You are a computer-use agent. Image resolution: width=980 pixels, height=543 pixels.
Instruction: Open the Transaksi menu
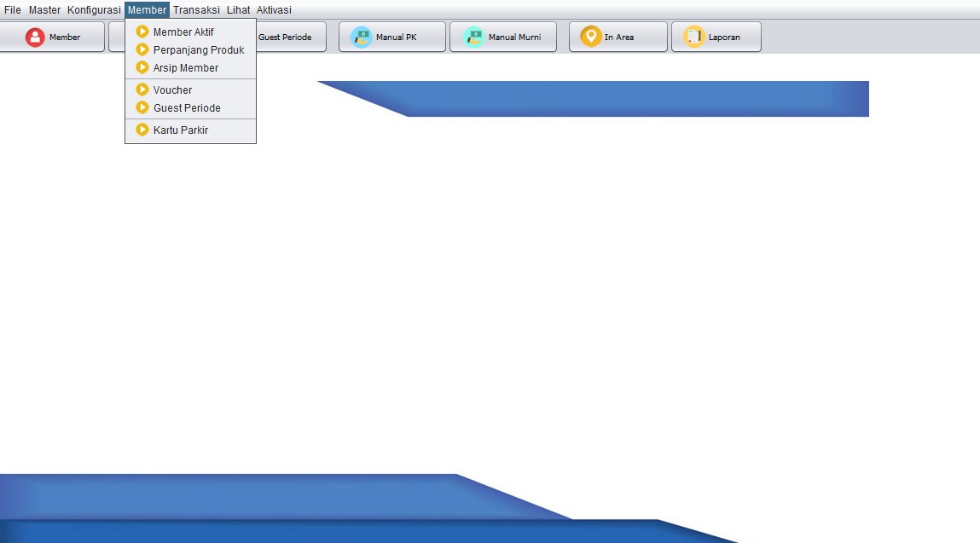[196, 10]
